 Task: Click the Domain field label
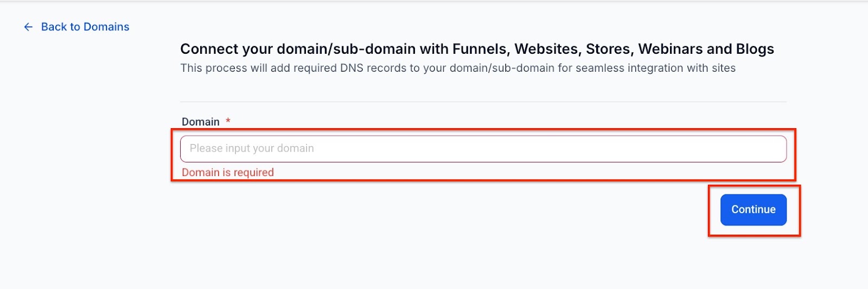pos(200,122)
